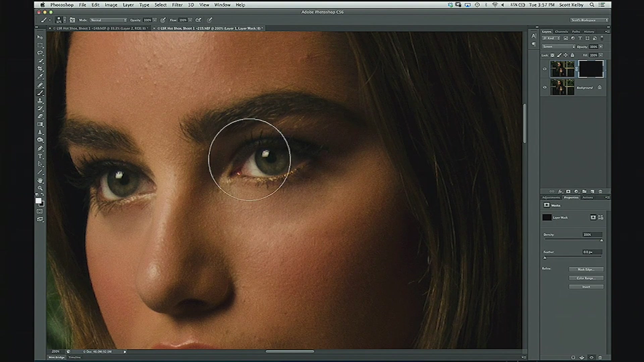This screenshot has height=362, width=644.
Task: Open the Flow slider arrow
Action: coord(190,20)
